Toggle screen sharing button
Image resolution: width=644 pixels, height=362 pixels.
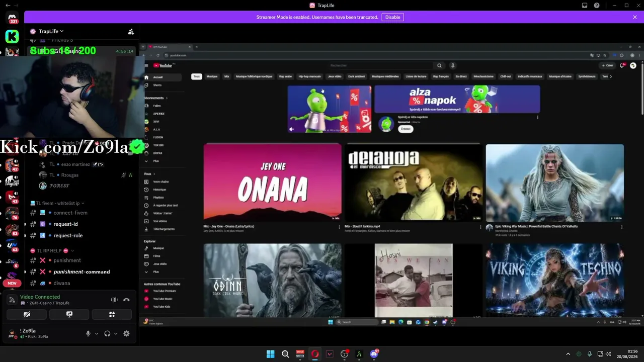point(69,314)
